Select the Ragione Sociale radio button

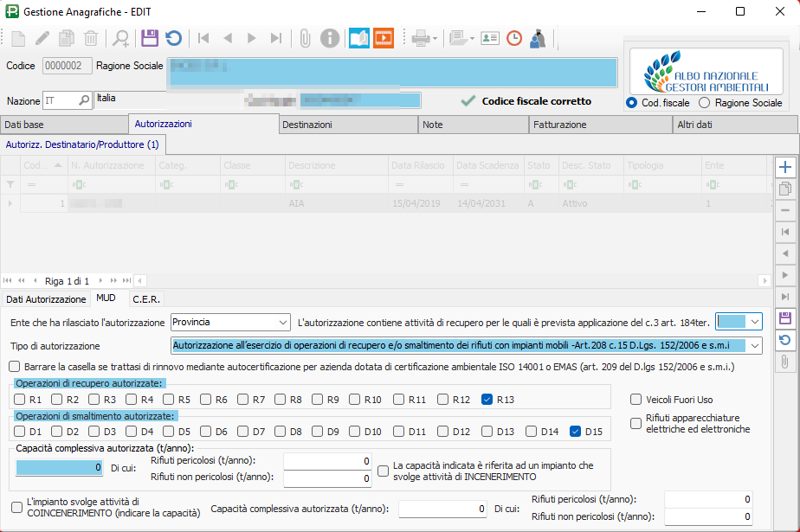(705, 103)
